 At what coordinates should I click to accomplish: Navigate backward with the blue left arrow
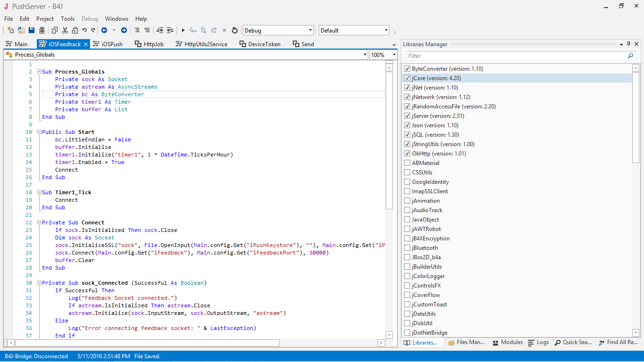pos(104,30)
